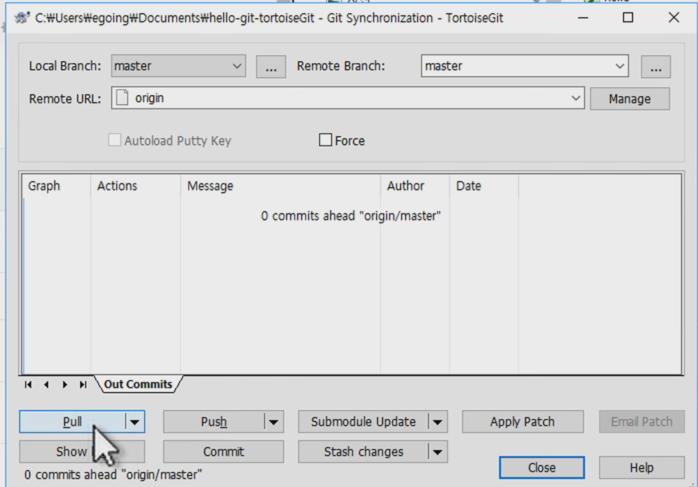Image resolution: width=698 pixels, height=487 pixels.
Task: Jump to last tab using navigation arrow
Action: (83, 385)
